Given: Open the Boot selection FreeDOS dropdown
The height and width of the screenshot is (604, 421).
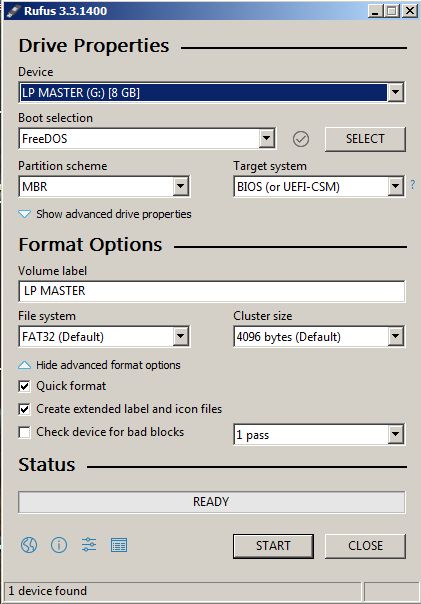Looking at the screenshot, I should (x=147, y=139).
